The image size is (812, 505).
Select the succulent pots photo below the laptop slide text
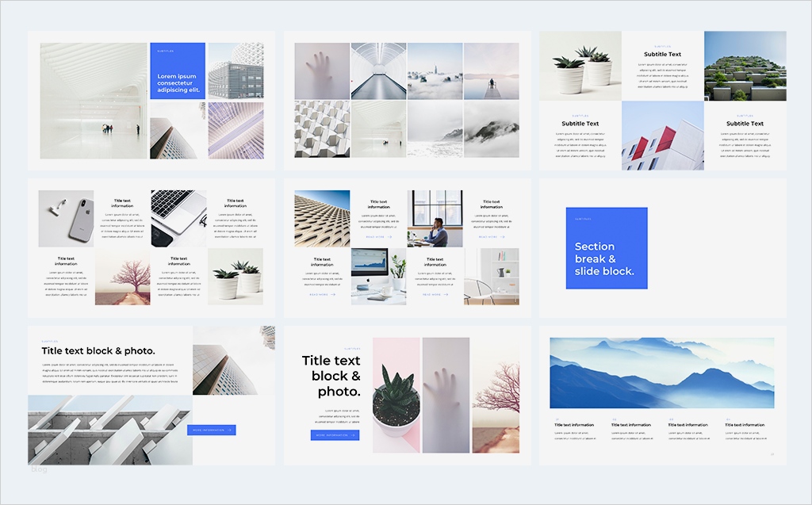[235, 277]
